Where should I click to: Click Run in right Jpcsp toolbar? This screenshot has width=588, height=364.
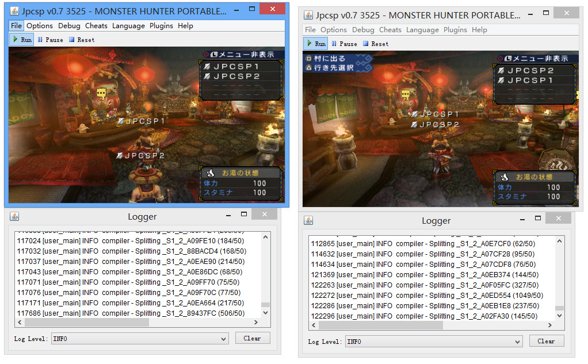point(316,44)
